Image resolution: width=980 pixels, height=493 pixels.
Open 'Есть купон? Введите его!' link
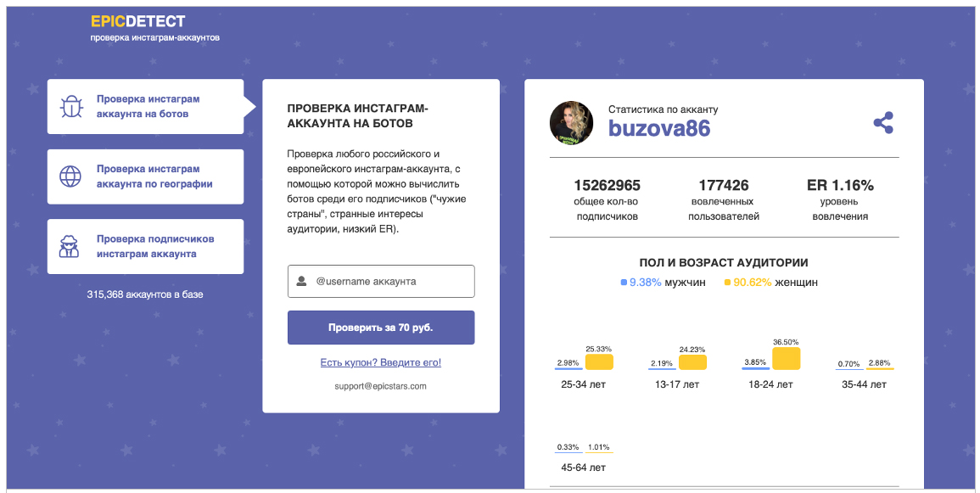click(x=381, y=362)
